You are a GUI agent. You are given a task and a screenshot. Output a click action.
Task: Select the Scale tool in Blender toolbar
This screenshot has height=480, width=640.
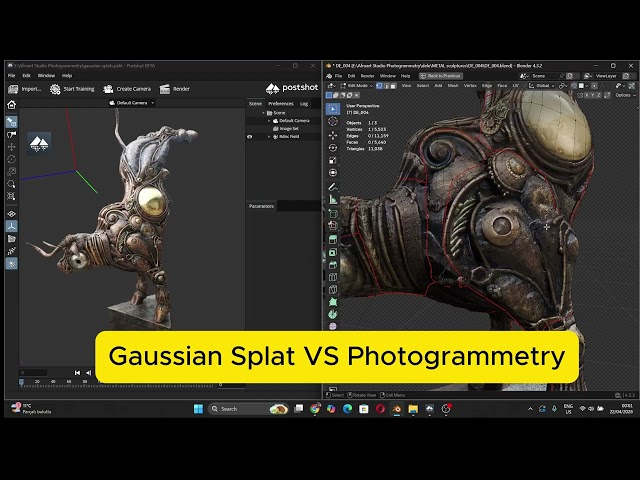pyautogui.click(x=333, y=160)
